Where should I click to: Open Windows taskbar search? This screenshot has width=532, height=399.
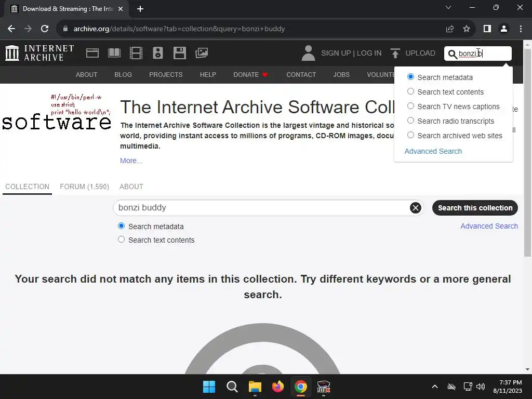[x=232, y=387]
